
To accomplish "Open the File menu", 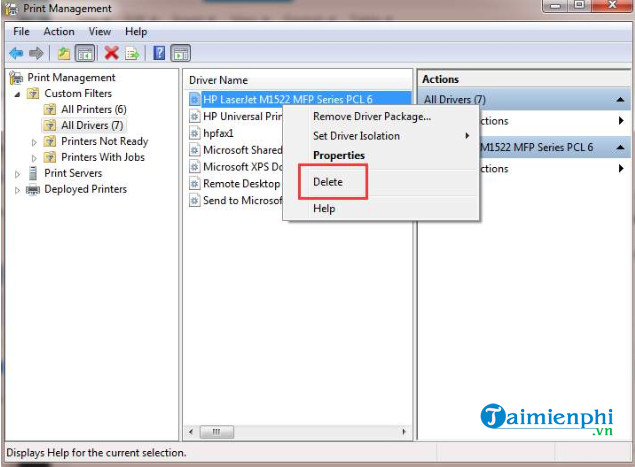I will click(x=21, y=32).
